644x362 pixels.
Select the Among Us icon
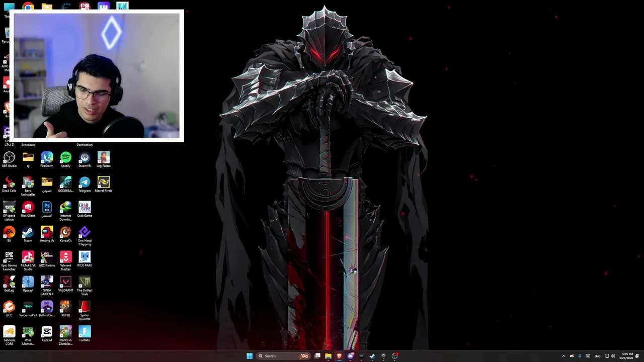47,233
